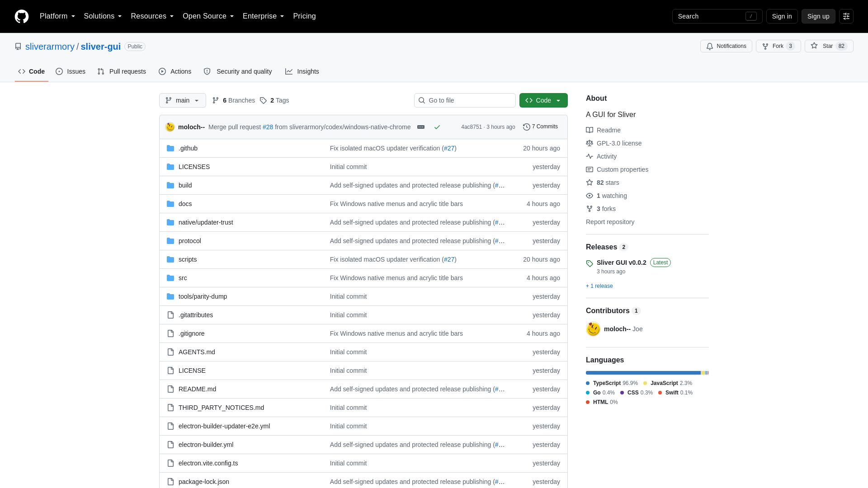Open the 6 Branches link
This screenshot has width=868, height=488.
(x=234, y=100)
